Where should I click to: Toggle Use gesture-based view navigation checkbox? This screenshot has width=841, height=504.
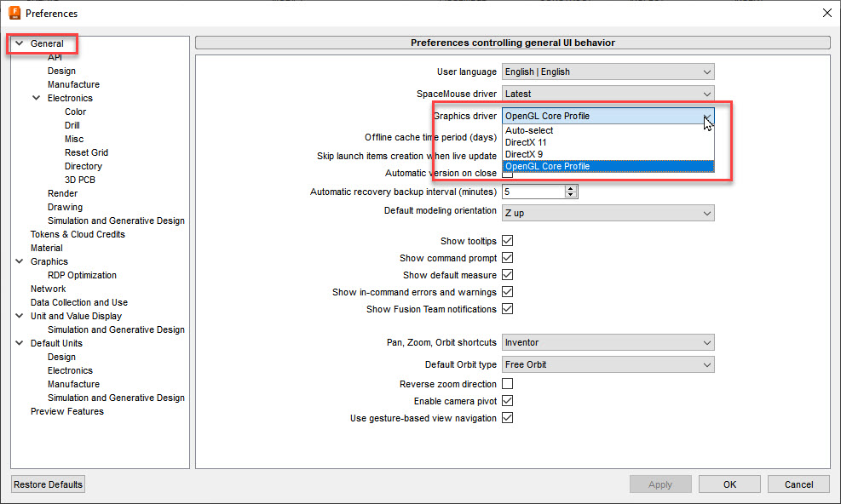click(507, 418)
